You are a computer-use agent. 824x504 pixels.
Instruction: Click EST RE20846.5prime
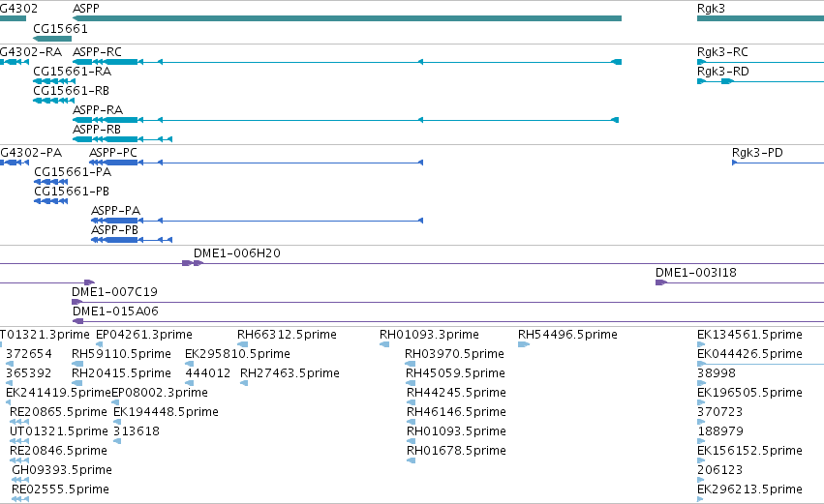coord(58,451)
